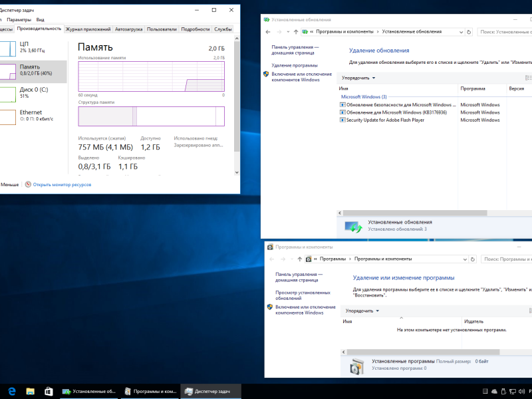Viewport: 532px width, 399px height.
Task: Click the address bar icon in Установленные обновления
Action: pos(305,32)
